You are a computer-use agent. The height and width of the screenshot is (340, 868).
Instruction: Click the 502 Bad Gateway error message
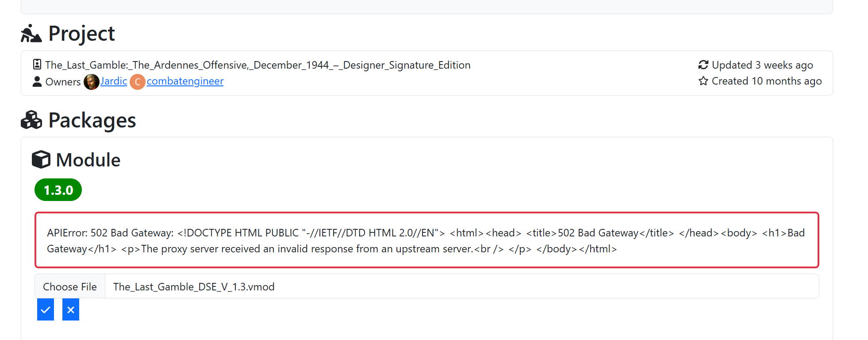coord(426,240)
